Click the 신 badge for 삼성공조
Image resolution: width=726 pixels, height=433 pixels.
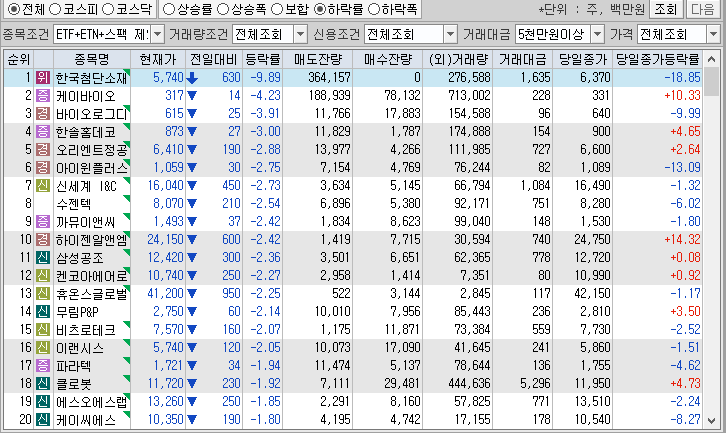pos(43,257)
